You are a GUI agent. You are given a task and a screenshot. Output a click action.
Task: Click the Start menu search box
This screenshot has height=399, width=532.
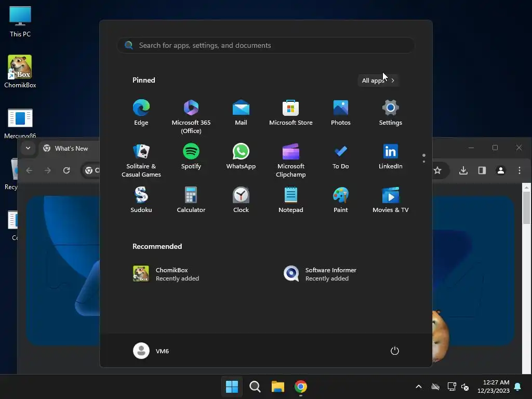[x=265, y=45]
